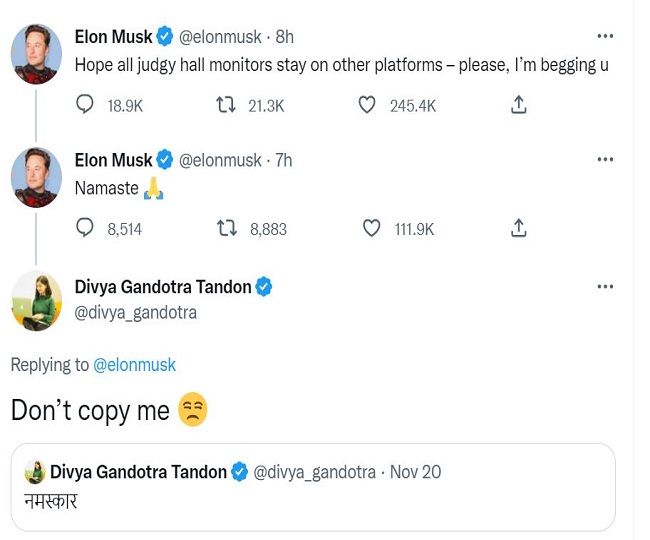Like the Namaste tweet
650x540 pixels.
coord(371,229)
